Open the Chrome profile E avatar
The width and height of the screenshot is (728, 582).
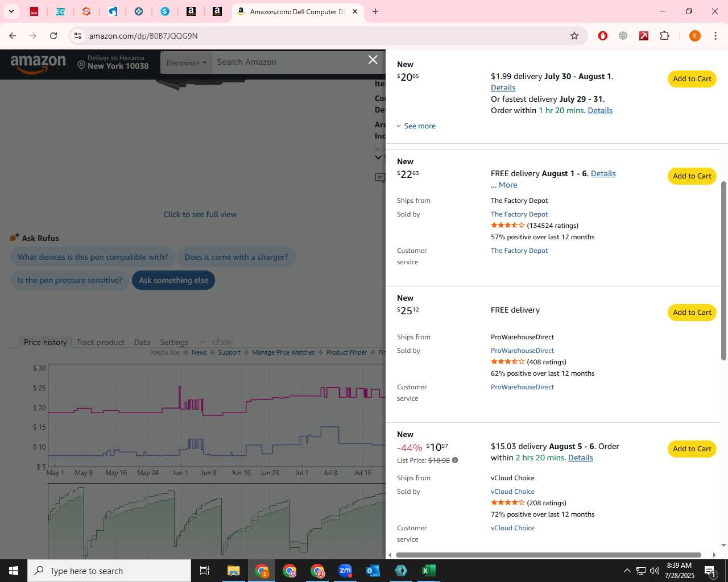694,36
